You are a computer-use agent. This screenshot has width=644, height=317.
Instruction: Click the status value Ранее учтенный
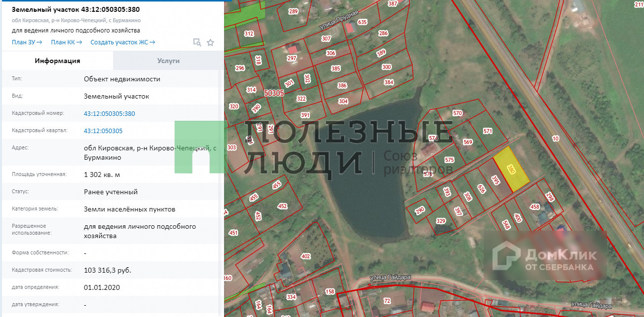[x=111, y=192]
